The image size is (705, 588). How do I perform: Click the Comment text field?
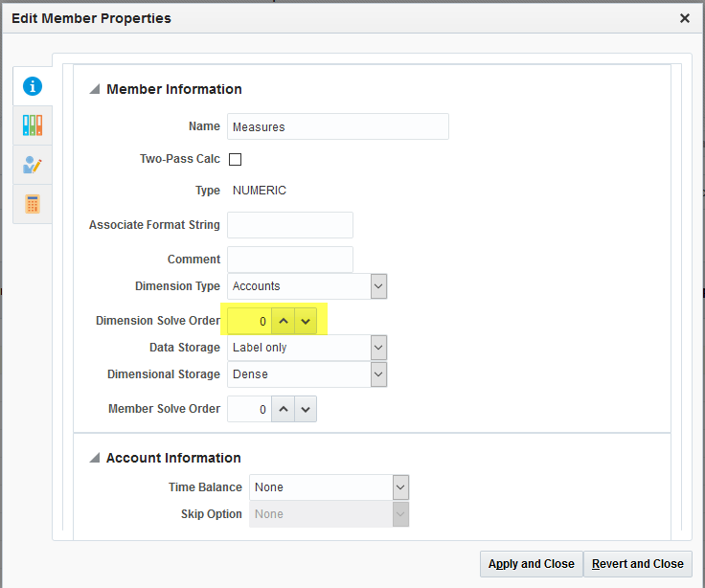coord(290,260)
